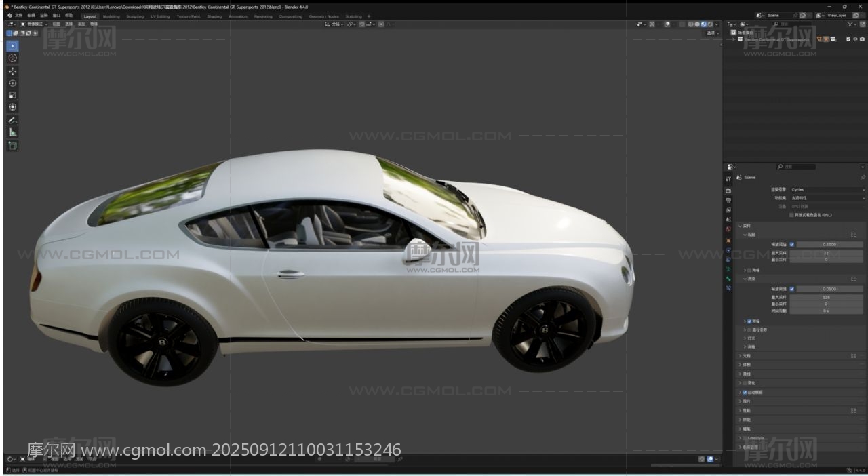
Task: Select the Select Box tool
Action: coord(13,46)
